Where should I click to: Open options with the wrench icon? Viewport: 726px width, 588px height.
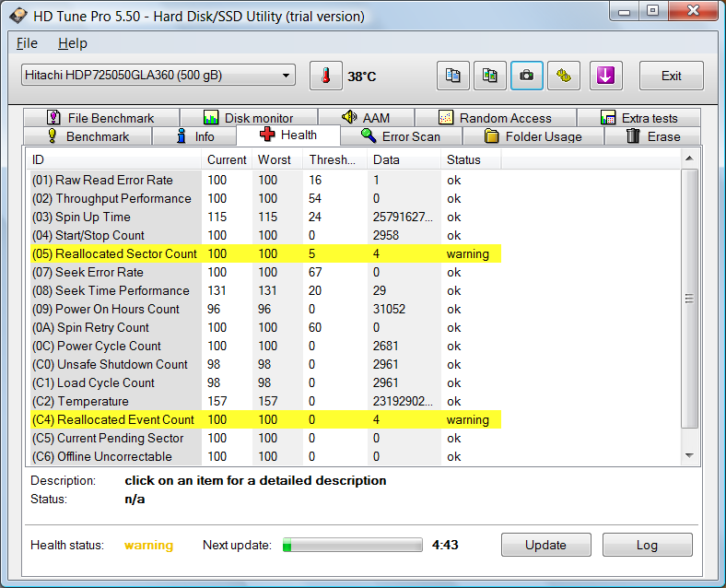564,76
